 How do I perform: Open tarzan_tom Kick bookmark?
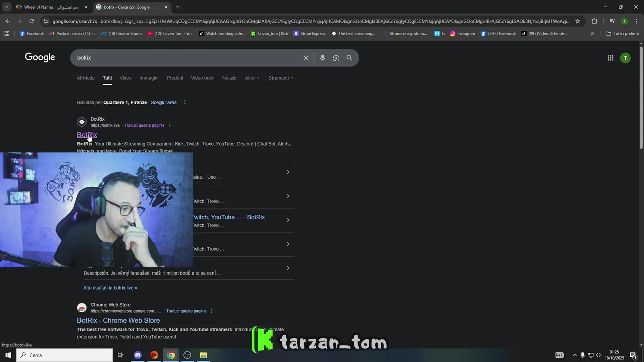coord(269,34)
